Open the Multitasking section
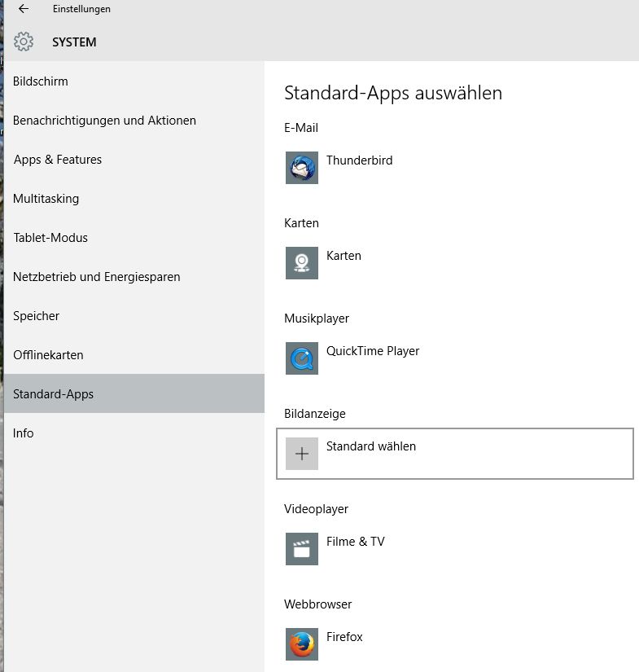Screen dimensions: 639x672 (46, 199)
